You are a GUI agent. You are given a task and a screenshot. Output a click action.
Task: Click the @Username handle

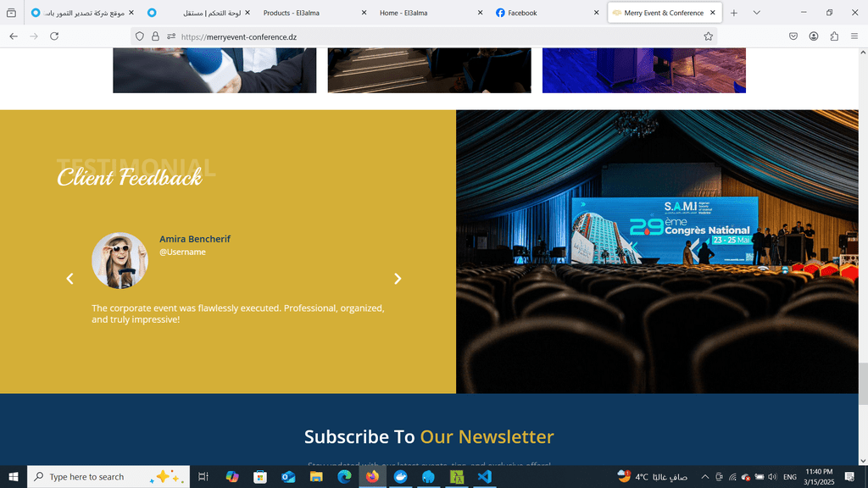(x=183, y=252)
